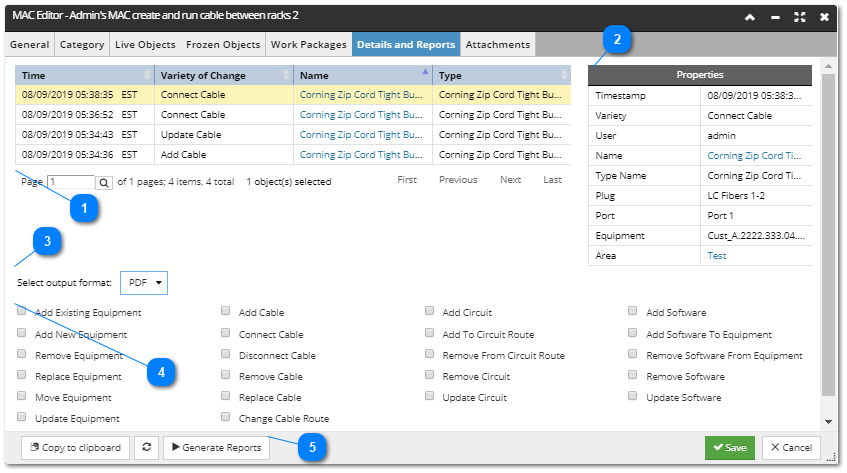Click the LC Fibers 1-2 Plug value
This screenshot has width=847, height=473.
[x=736, y=195]
